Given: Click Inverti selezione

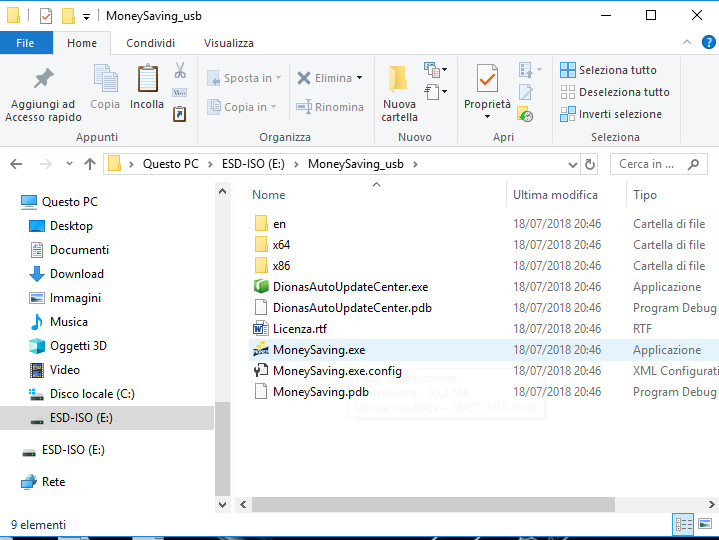Looking at the screenshot, I should 611,114.
